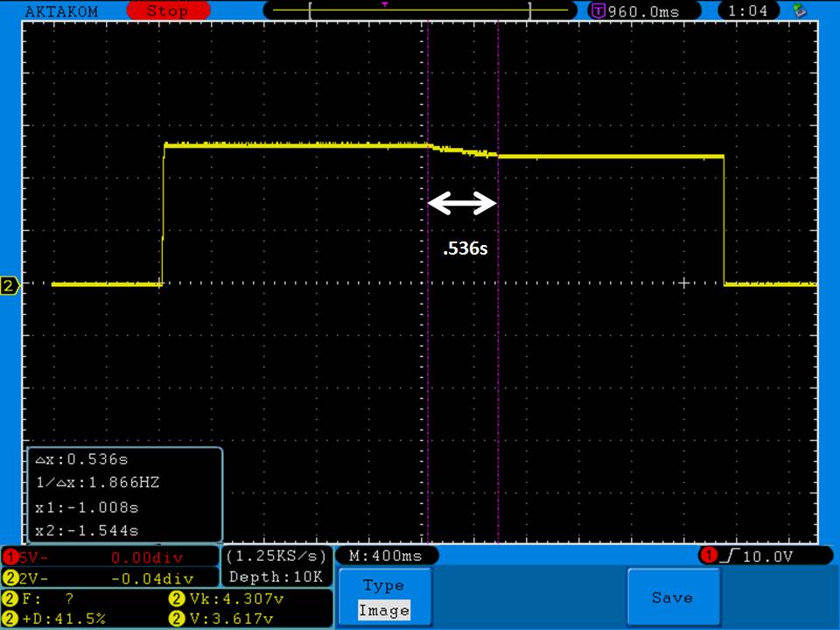Click the channel 2 ground marker
The width and height of the screenshot is (840, 630).
[10, 285]
